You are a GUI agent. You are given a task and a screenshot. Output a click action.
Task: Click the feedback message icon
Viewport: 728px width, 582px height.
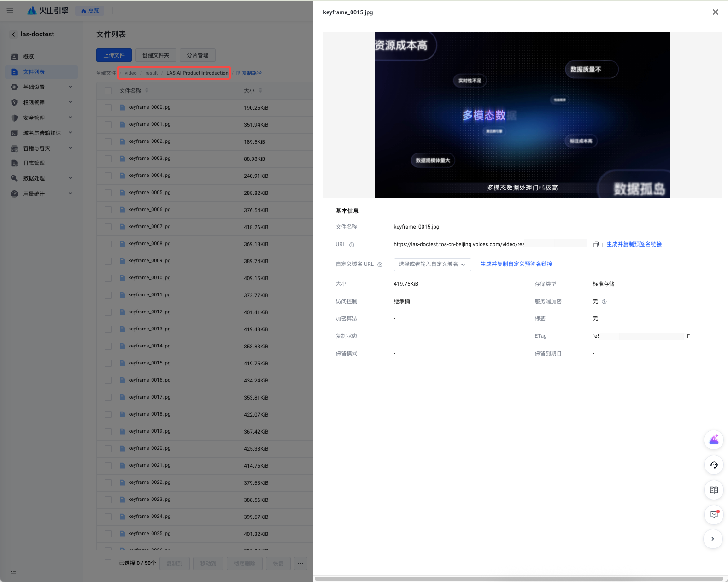pyautogui.click(x=714, y=515)
